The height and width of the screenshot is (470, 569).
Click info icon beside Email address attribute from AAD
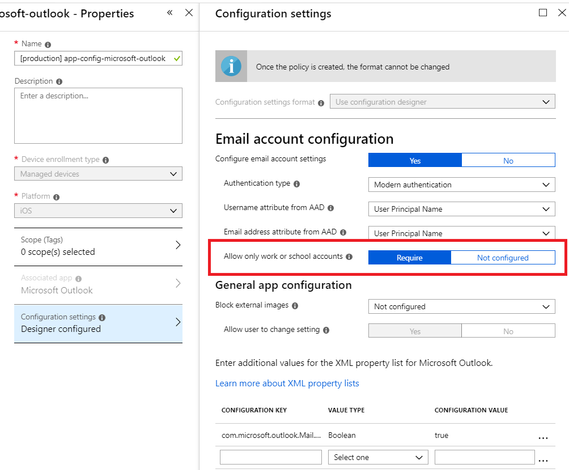coord(343,233)
